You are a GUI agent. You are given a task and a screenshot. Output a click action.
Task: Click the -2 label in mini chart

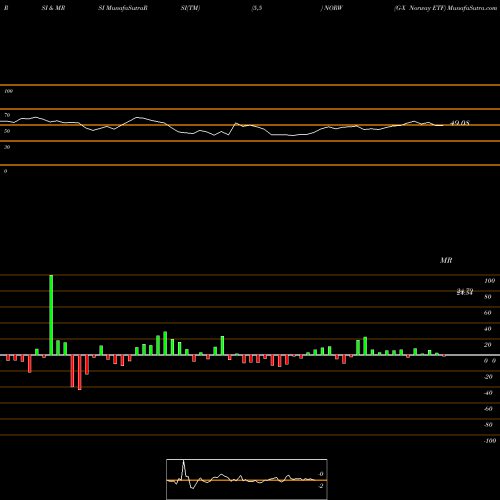coord(320,486)
